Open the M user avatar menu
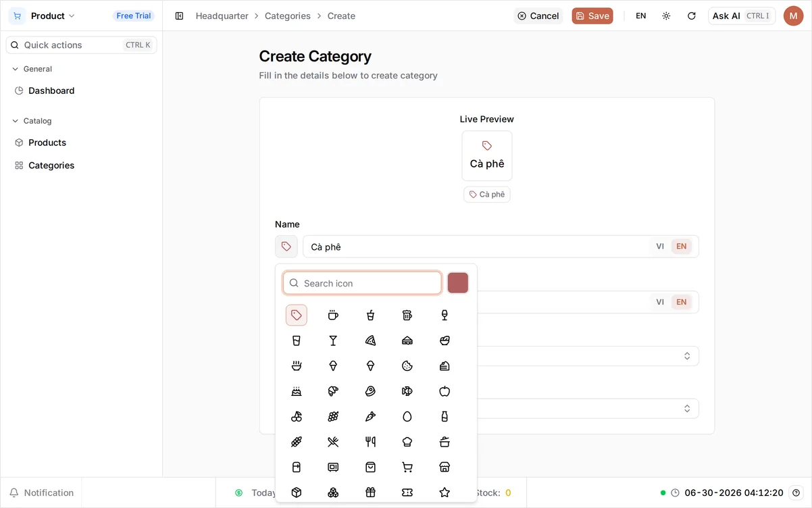Screen dimensions: 812x508 (x=794, y=16)
